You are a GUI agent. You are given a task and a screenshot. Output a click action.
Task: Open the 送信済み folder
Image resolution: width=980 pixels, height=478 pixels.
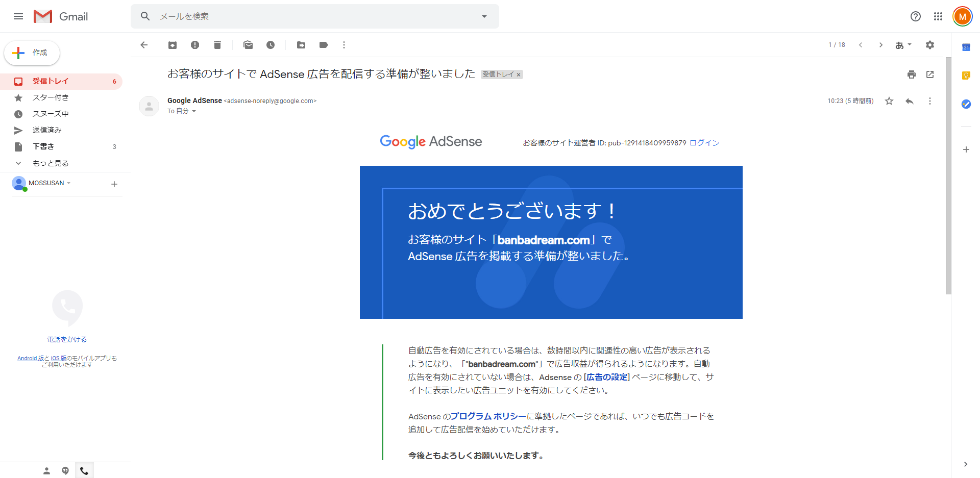pyautogui.click(x=47, y=130)
